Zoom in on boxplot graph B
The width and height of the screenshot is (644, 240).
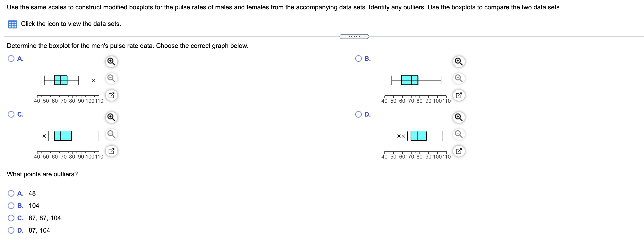tap(458, 61)
